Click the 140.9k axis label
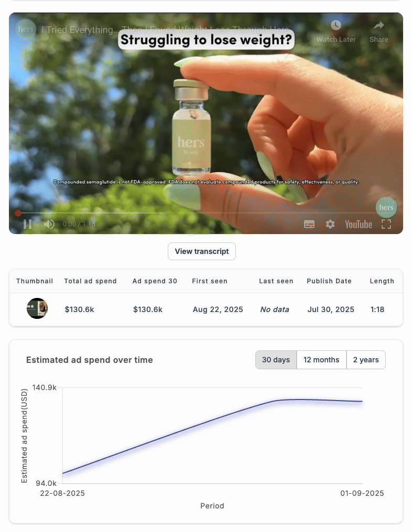Screen dimensions: 412x532 [44, 387]
